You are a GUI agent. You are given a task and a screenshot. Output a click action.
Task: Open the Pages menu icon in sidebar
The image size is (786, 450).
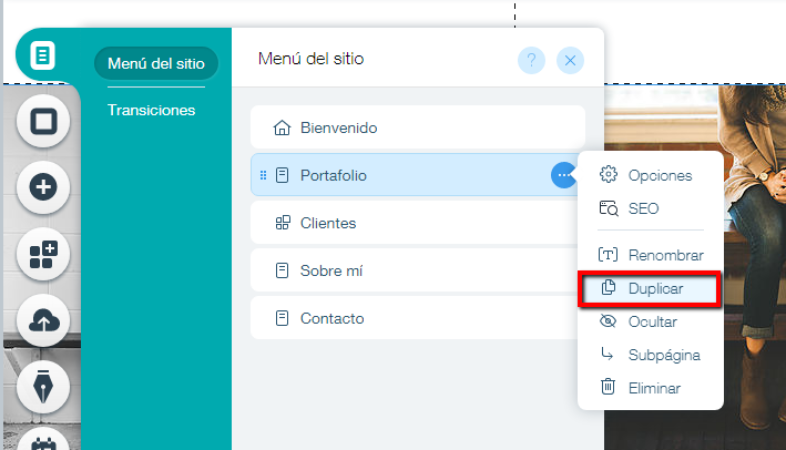[43, 55]
